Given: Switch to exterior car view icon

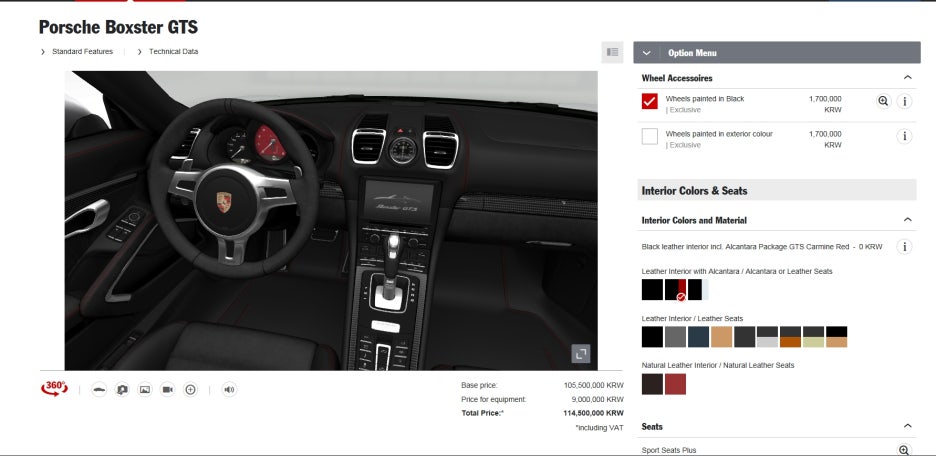Looking at the screenshot, I should 99,390.
